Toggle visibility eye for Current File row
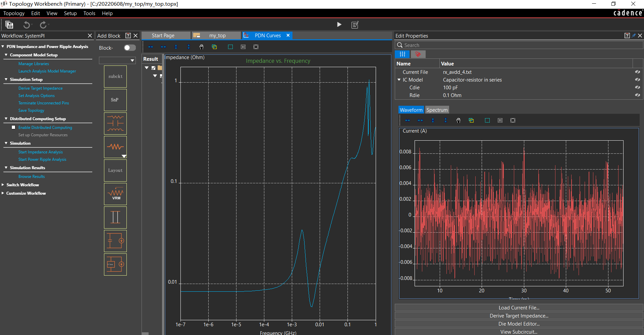 [x=637, y=72]
